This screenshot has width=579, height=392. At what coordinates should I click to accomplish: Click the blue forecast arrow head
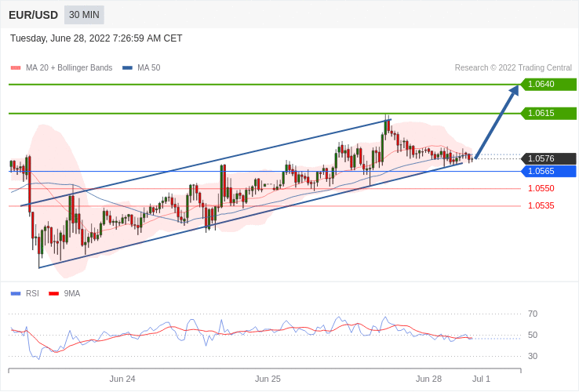(x=514, y=91)
